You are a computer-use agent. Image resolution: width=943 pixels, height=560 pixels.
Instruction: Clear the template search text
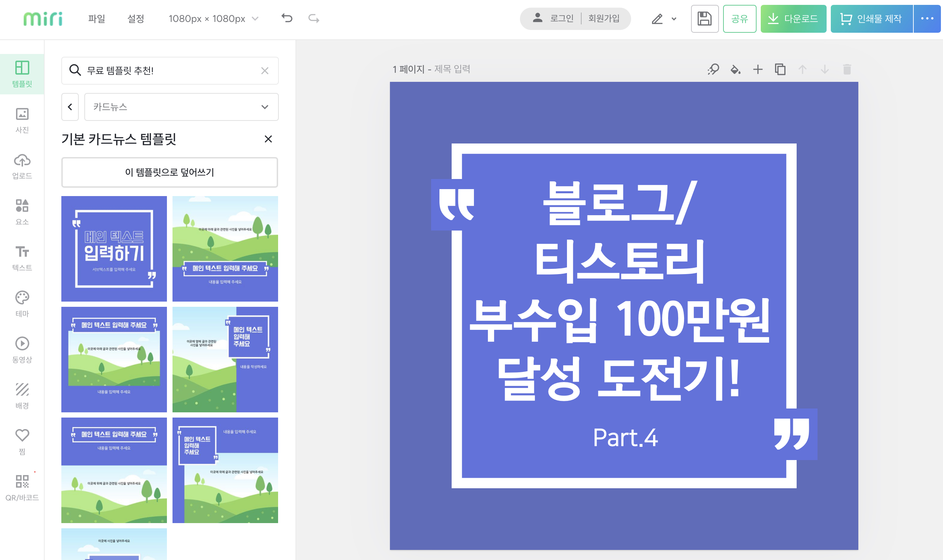[264, 71]
